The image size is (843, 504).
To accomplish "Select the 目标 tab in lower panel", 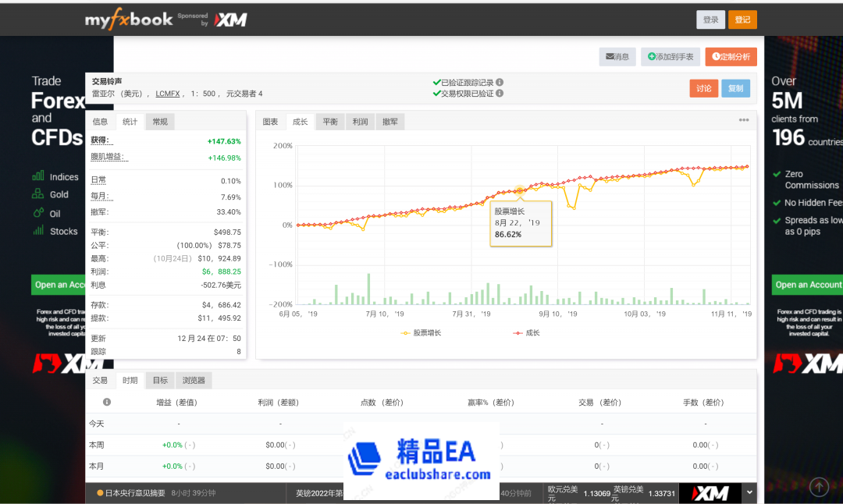I will [159, 381].
